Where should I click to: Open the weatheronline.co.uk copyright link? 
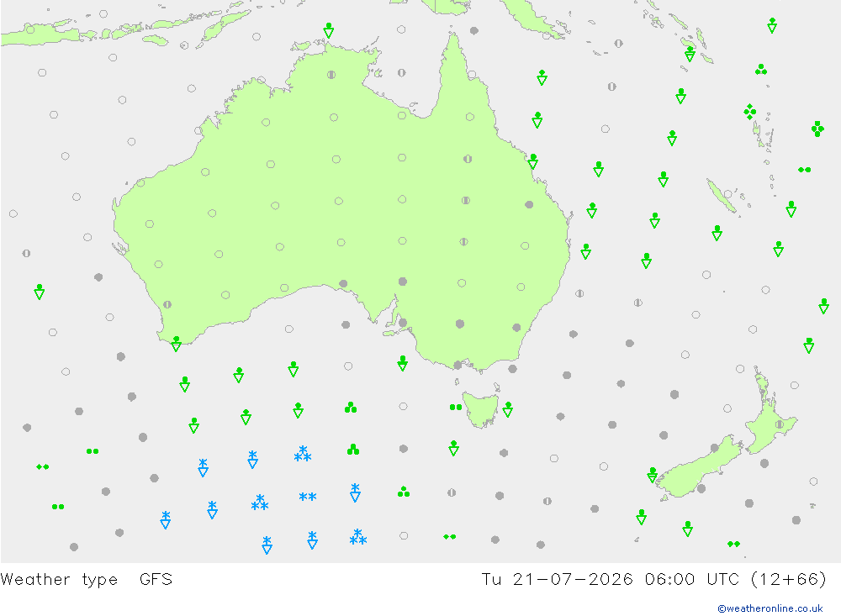[770, 608]
